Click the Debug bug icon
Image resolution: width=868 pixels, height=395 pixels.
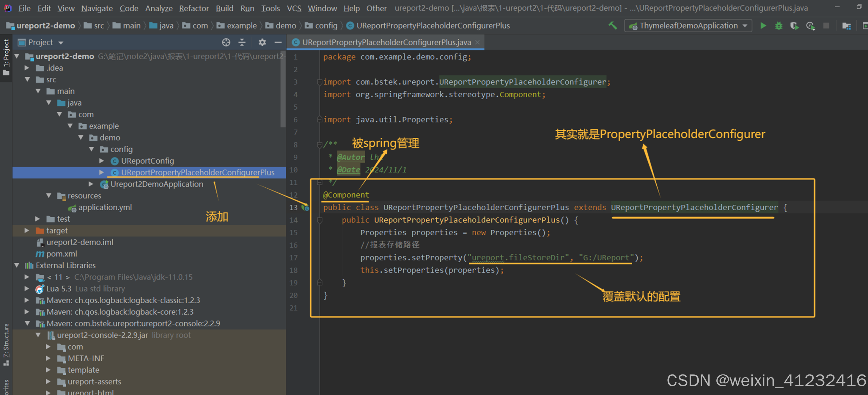(779, 26)
